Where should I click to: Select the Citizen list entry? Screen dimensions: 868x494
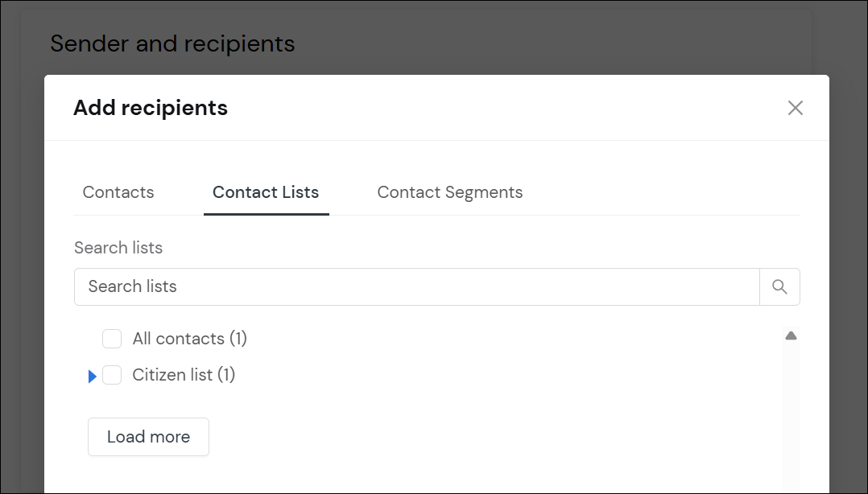tap(184, 375)
